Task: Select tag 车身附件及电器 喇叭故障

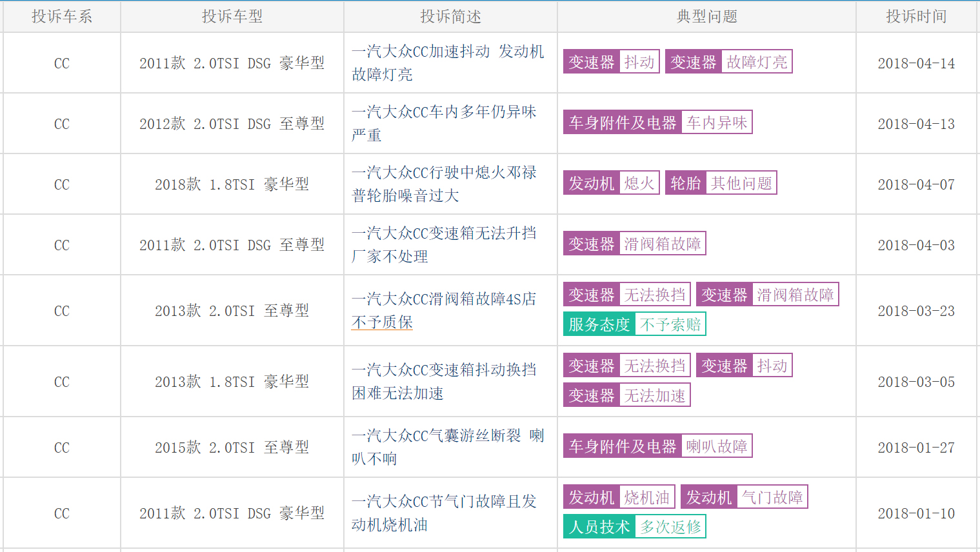Action: point(658,446)
